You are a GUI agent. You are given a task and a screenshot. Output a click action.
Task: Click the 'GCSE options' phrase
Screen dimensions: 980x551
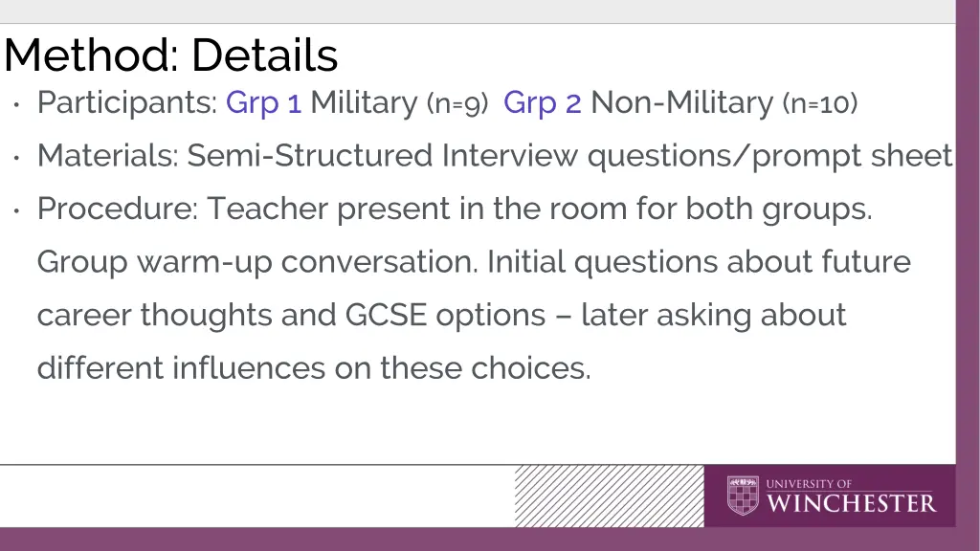click(x=446, y=316)
